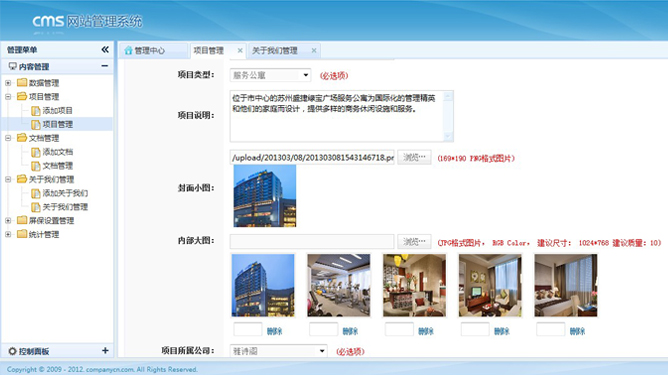Switch to the 关于我们管理 tab
The image size is (668, 375).
point(275,51)
